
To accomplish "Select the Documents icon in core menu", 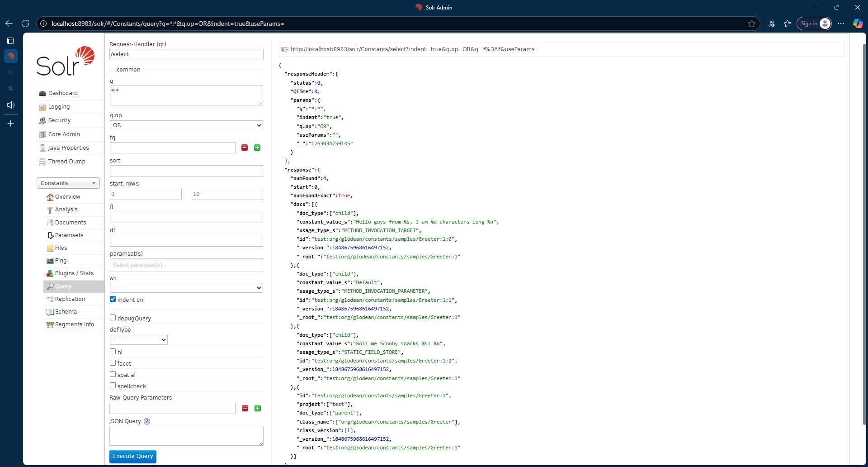I will click(50, 222).
